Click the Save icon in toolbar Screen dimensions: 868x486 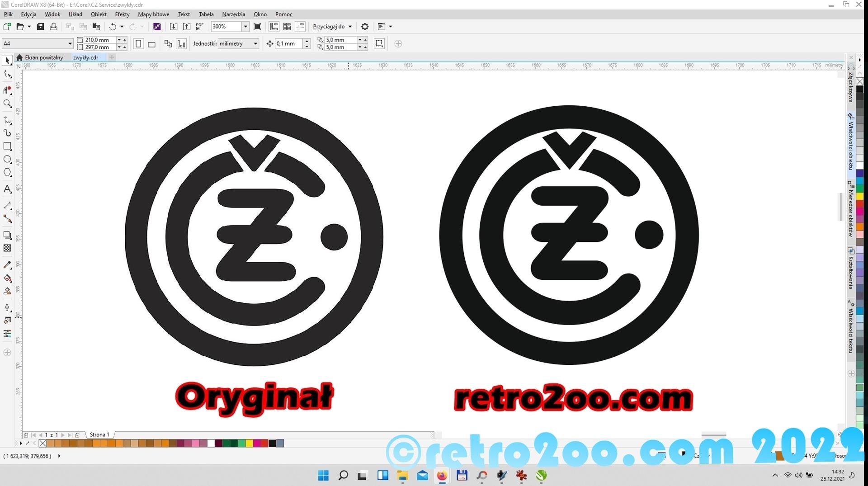pos(40,27)
